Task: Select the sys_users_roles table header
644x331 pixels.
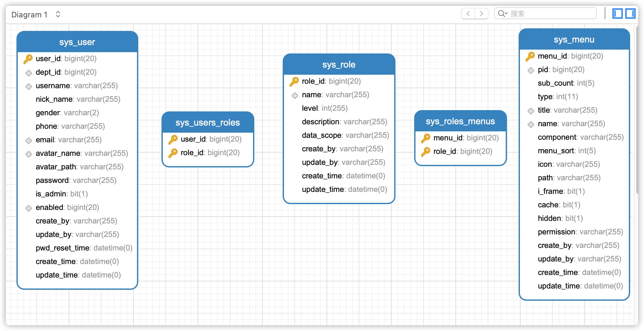Action: tap(208, 122)
